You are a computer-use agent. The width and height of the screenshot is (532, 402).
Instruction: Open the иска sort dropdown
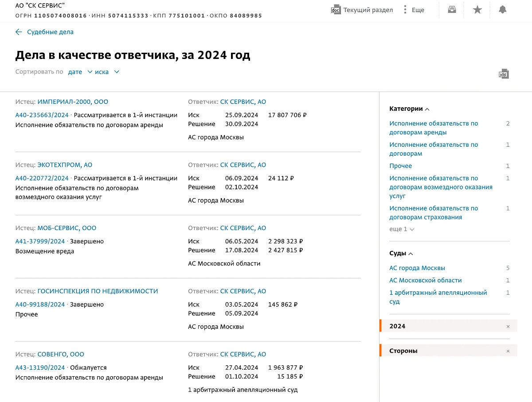click(x=104, y=72)
